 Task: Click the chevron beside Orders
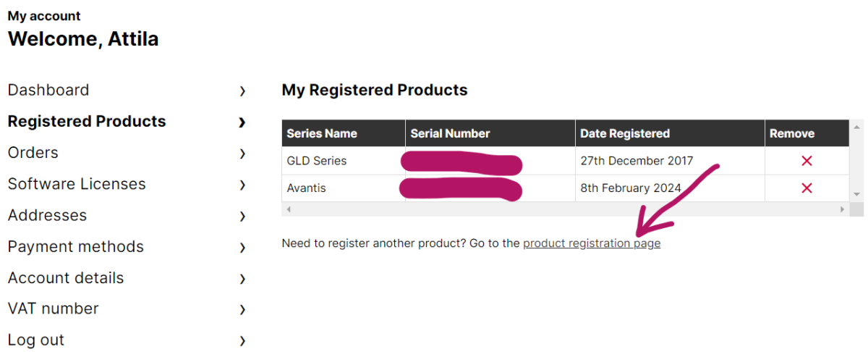tap(242, 154)
